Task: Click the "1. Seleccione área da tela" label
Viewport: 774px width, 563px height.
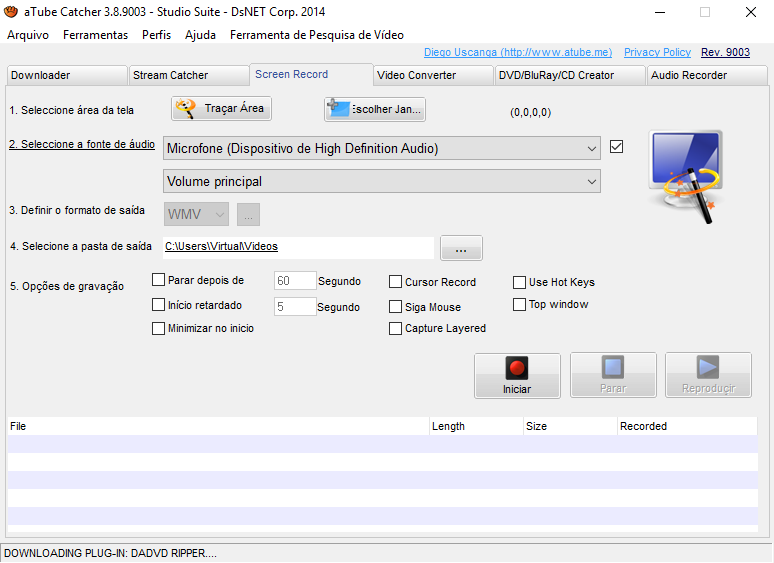Action: (x=72, y=111)
